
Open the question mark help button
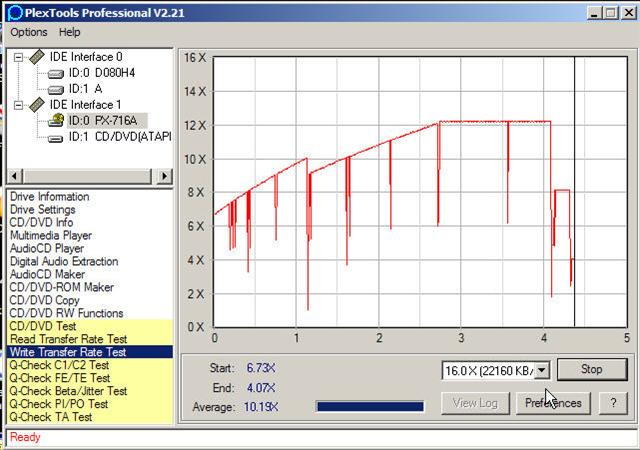pos(612,403)
